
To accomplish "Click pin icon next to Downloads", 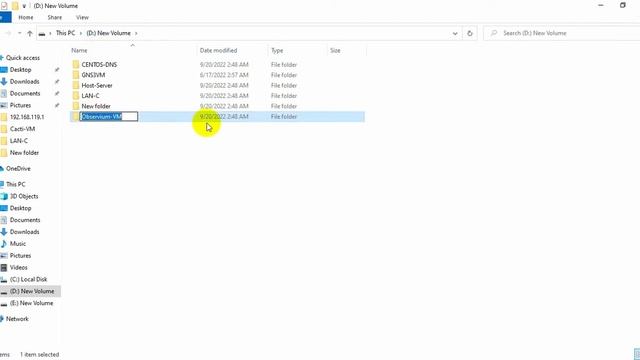I will pos(57,82).
